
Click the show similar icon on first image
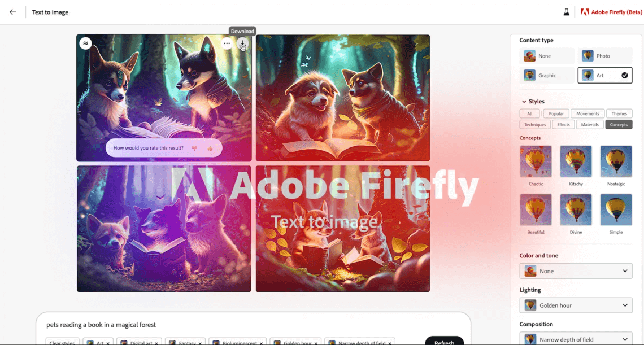tap(85, 43)
